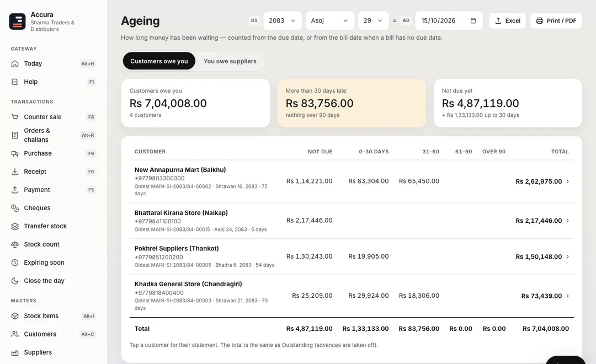Expand Bhattarai Kirana Store row chevron
Viewport: 596px width, 364px height.
(x=567, y=221)
